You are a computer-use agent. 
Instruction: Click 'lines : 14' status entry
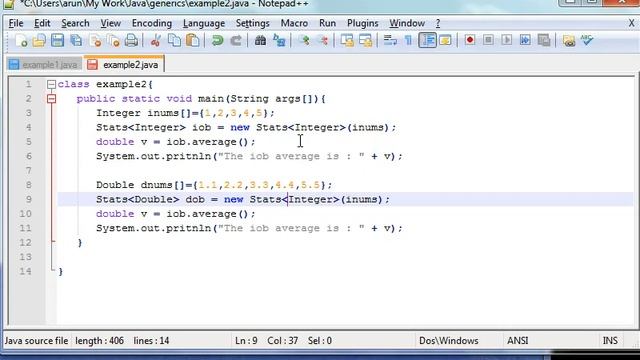pos(151,341)
